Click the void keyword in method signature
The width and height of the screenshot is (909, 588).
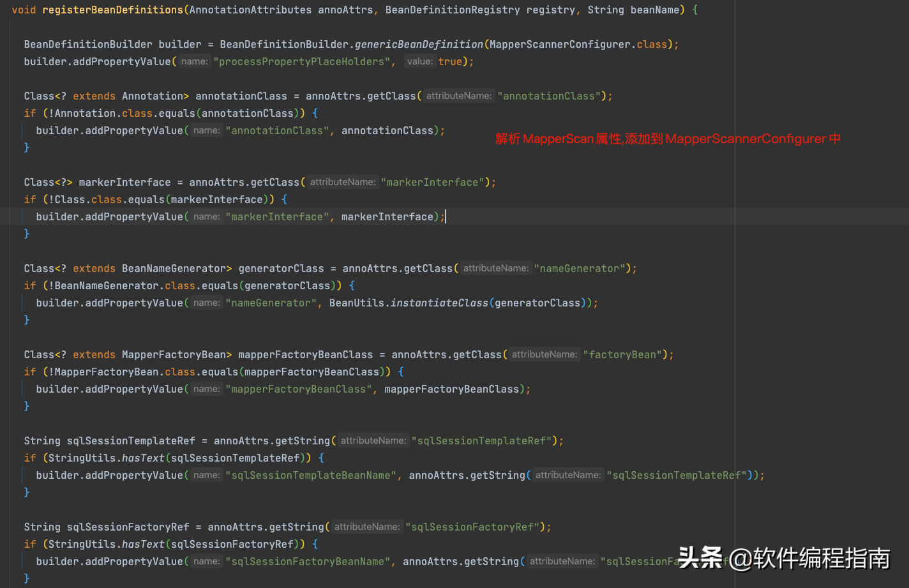point(24,10)
